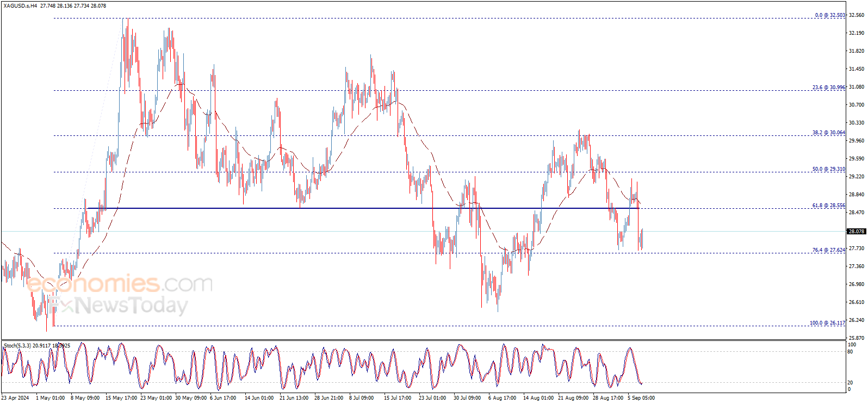868x404 pixels.
Task: Click the 5 Sep 05:00 time axis label
Action: [x=641, y=398]
